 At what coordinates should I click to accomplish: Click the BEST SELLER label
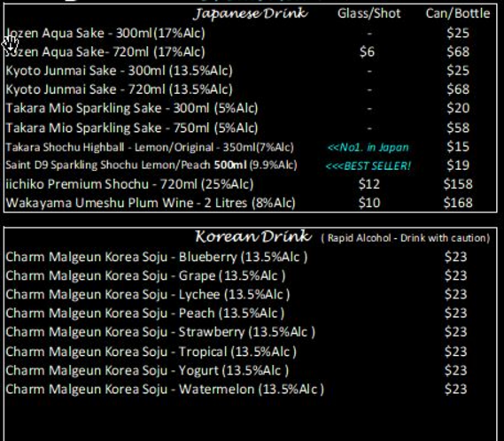(x=368, y=166)
